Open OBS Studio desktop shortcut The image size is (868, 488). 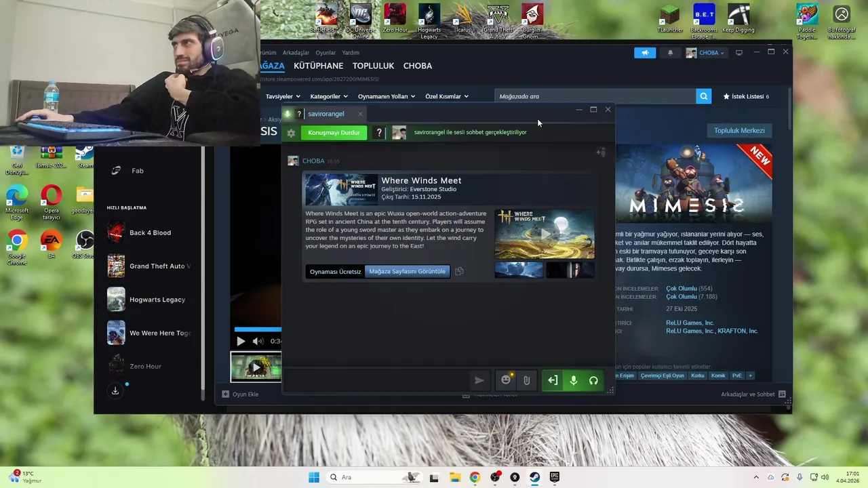point(84,245)
